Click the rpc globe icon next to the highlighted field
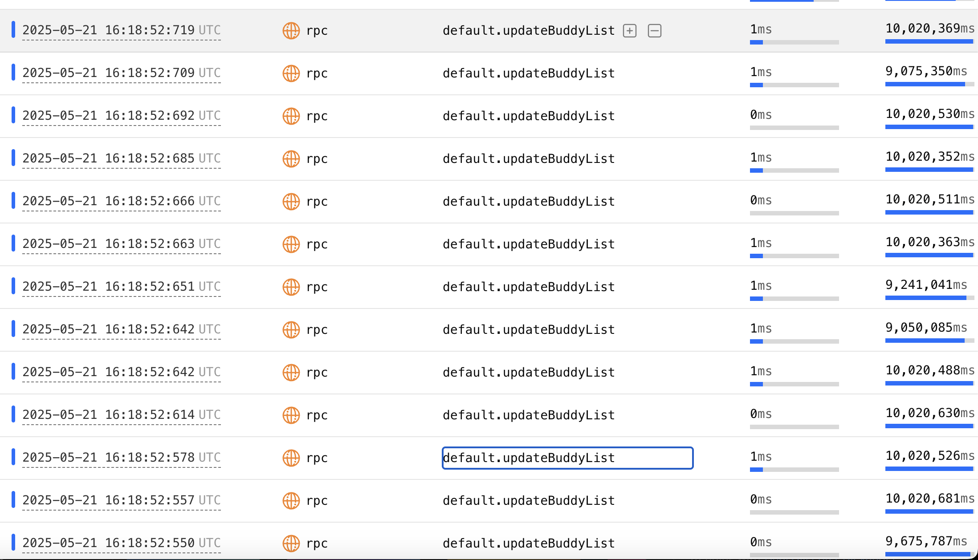Screen dimensions: 978x560 point(291,458)
